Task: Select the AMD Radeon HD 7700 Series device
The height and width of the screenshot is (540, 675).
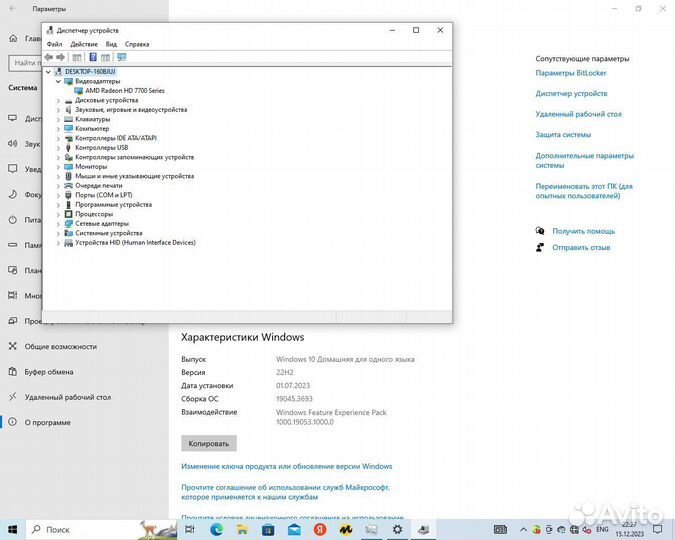Action: coord(124,91)
